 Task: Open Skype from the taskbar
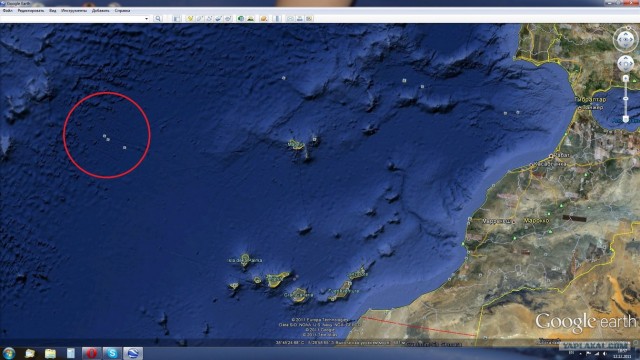112,353
